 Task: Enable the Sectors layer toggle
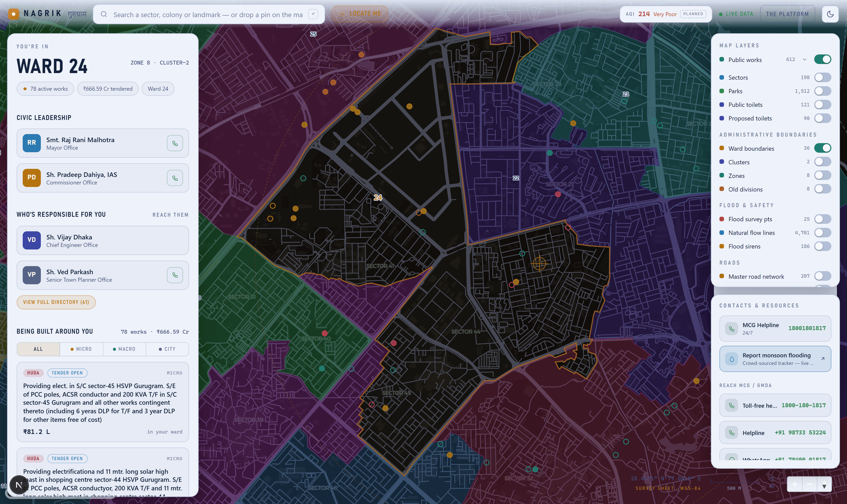point(823,77)
